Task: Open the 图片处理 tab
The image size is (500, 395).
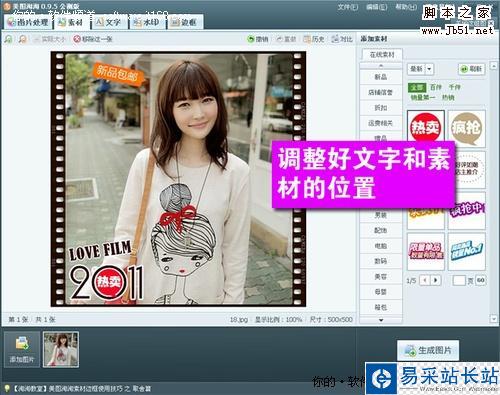Action: coord(28,22)
